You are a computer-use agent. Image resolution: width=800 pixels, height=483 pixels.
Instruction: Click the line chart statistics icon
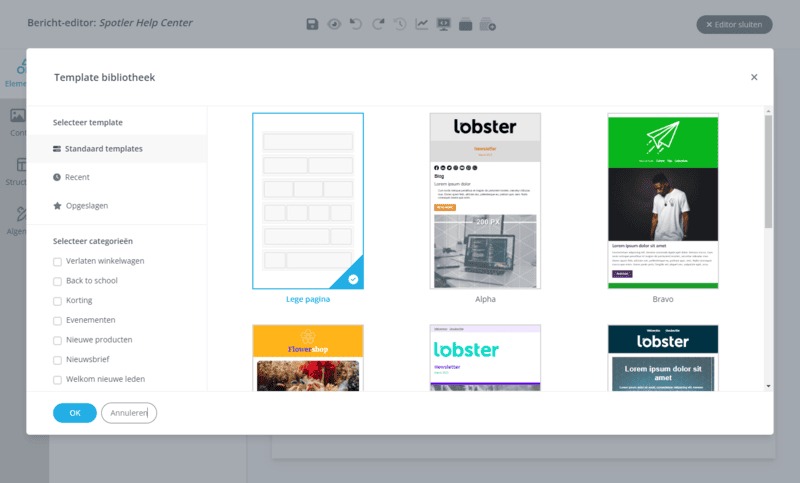point(422,24)
